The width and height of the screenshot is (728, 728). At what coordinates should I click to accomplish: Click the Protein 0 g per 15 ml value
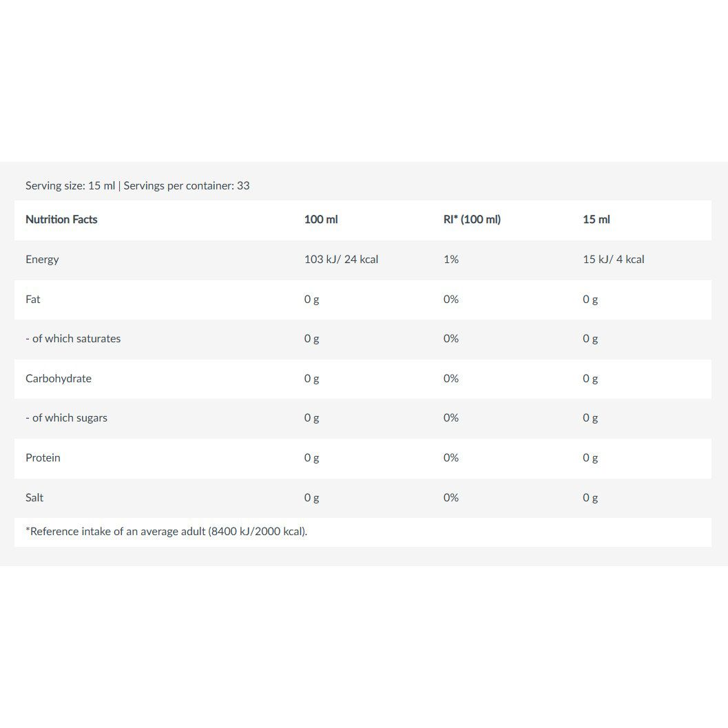tap(590, 458)
